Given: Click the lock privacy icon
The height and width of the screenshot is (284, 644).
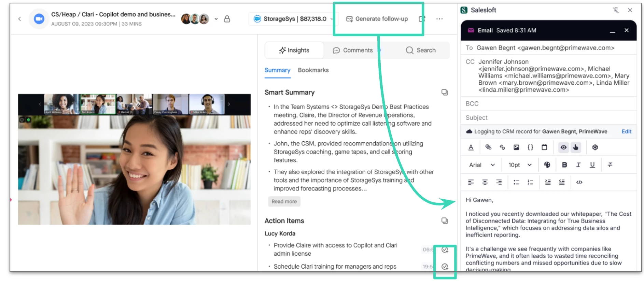Looking at the screenshot, I should click(227, 19).
